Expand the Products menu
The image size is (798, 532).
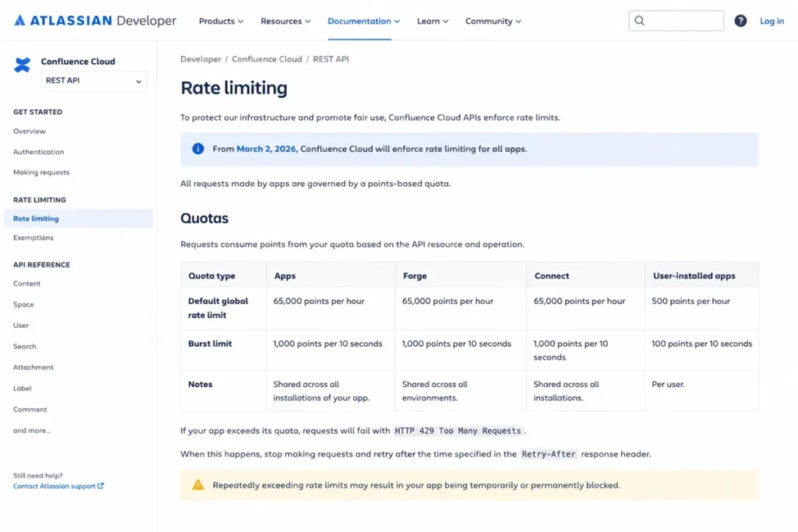pos(221,21)
